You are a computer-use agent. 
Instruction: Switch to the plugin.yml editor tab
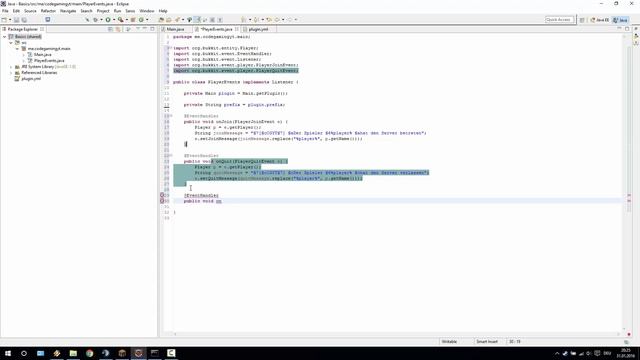pos(258,29)
